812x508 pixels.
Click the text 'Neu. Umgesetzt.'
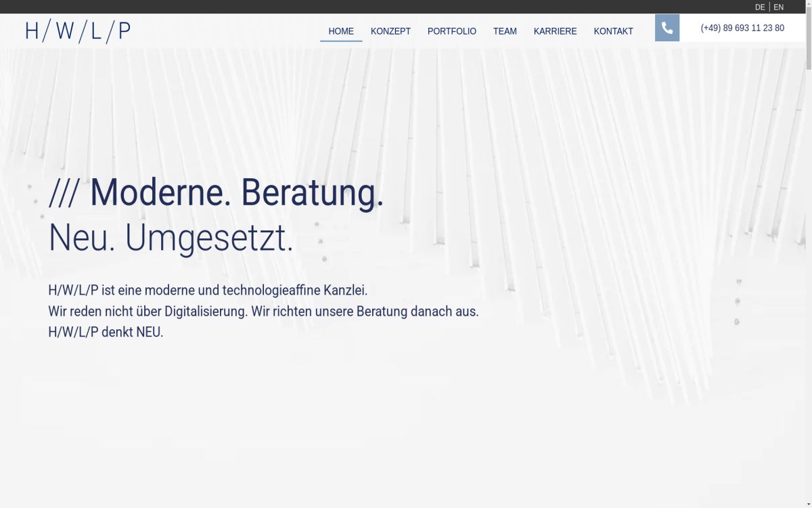(171, 238)
